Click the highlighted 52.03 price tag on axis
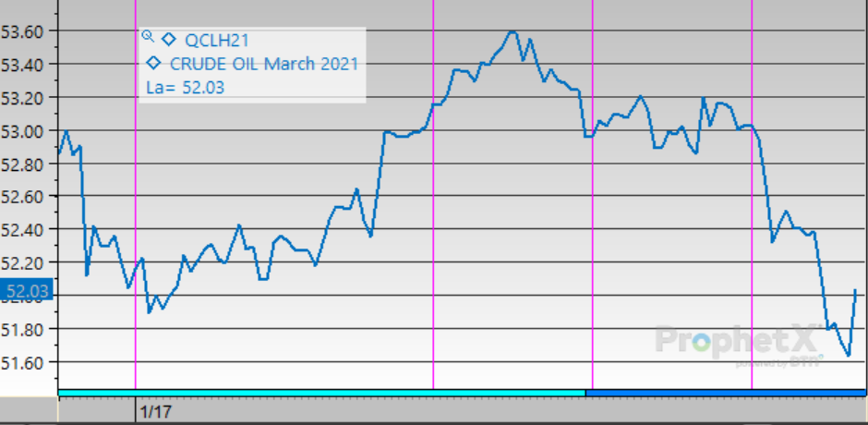The image size is (868, 425). coord(27,294)
